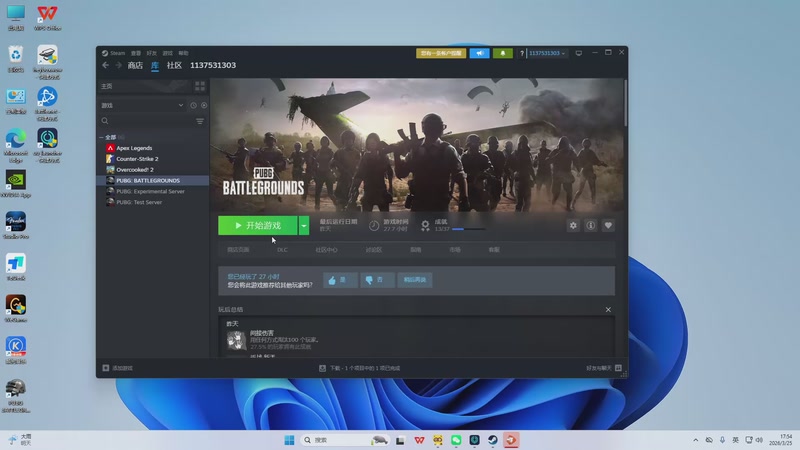Open the 帮助 menu

tap(183, 53)
